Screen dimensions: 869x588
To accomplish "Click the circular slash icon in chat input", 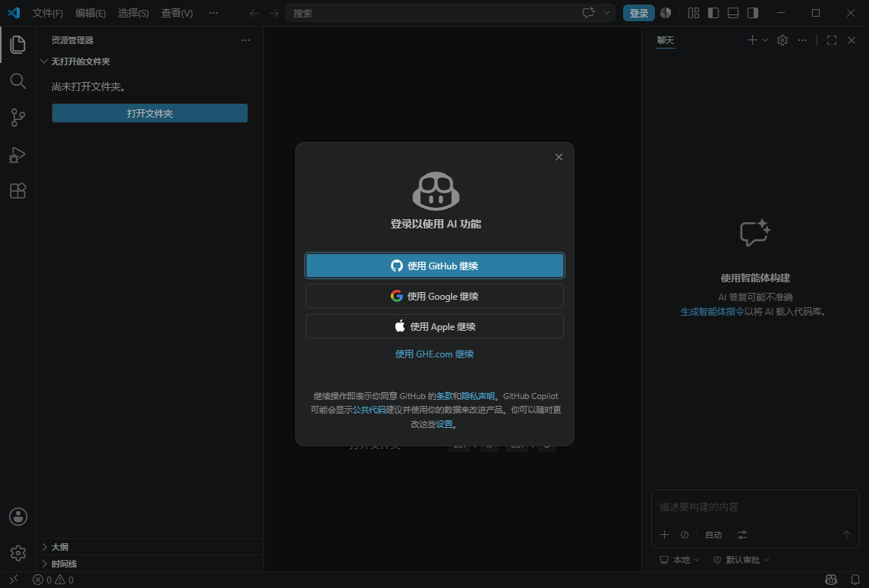I will pyautogui.click(x=685, y=535).
